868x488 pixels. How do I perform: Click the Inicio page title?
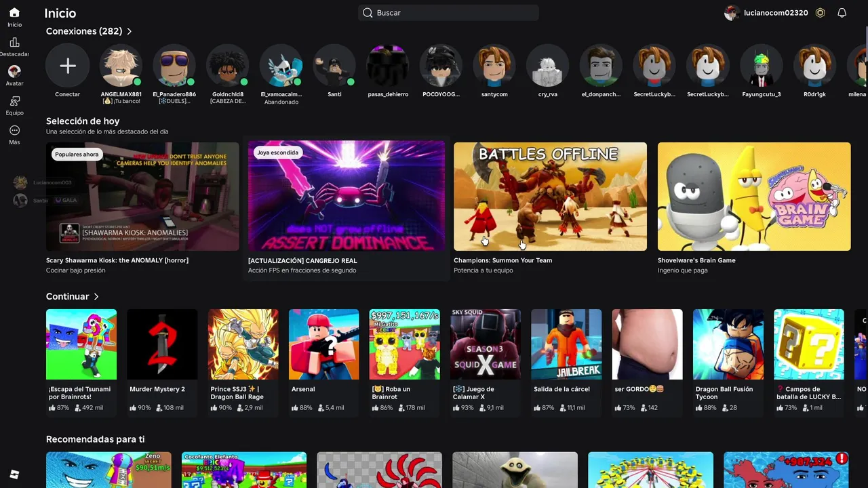coord(60,13)
